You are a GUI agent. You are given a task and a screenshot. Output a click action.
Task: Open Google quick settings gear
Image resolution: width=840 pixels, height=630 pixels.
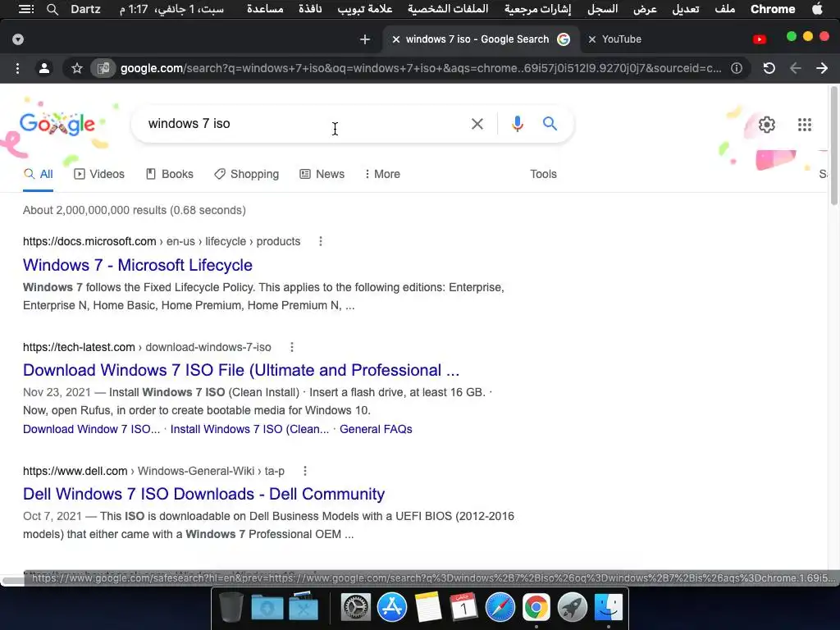pos(767,125)
